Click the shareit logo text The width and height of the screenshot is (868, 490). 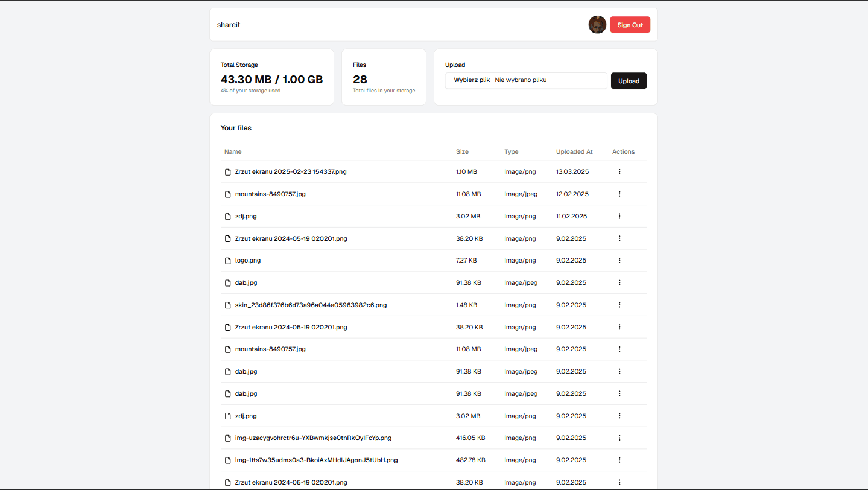[x=229, y=25]
